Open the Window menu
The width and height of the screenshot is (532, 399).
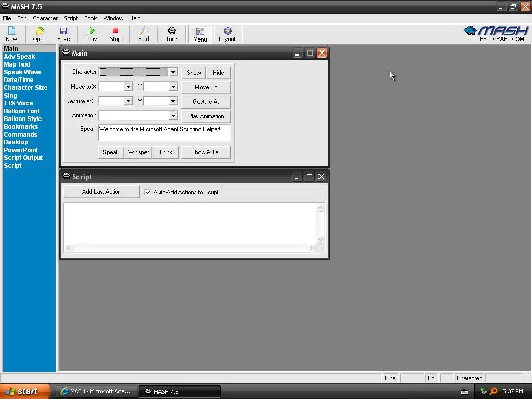tap(113, 18)
